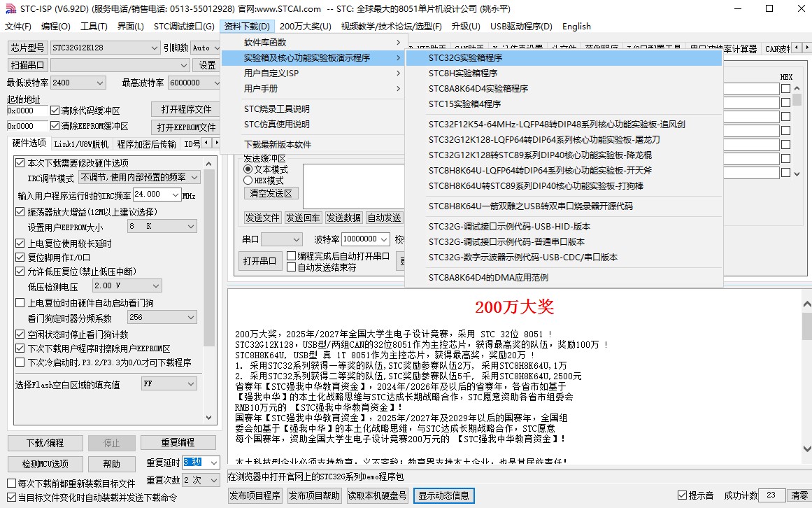The width and height of the screenshot is (812, 508).
Task: Click 下载/编程 button
Action: click(x=45, y=443)
